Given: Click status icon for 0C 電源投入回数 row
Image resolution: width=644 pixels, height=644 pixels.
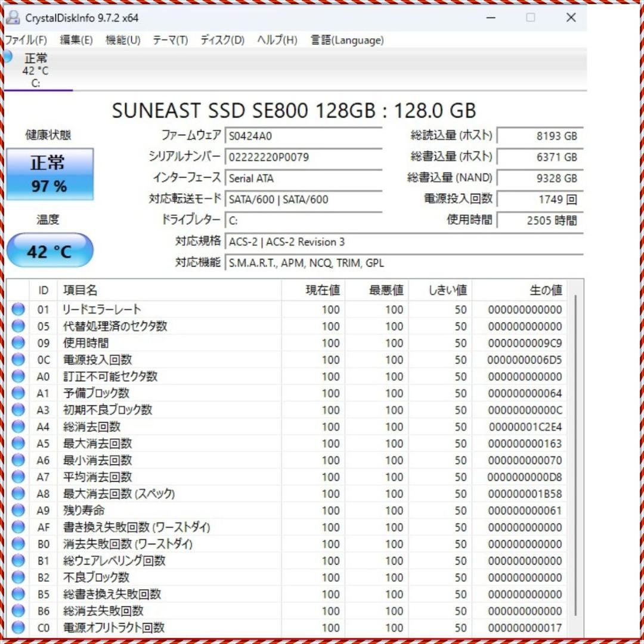Looking at the screenshot, I should pyautogui.click(x=18, y=360).
